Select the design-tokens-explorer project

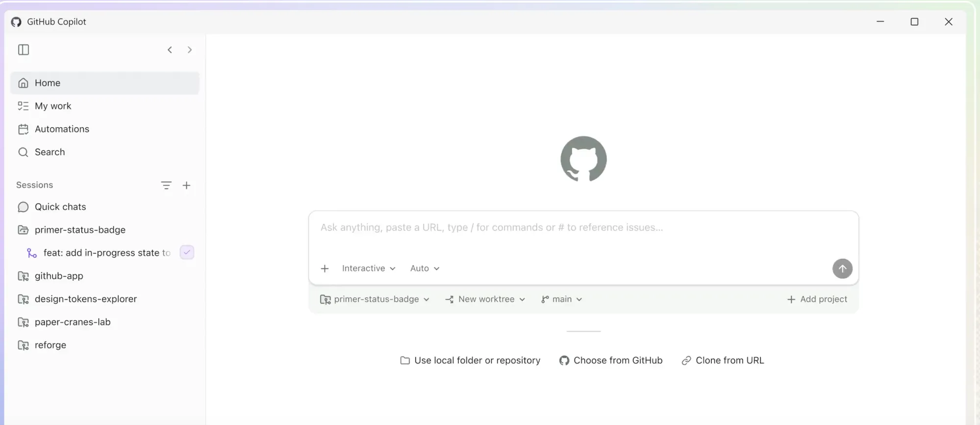click(105, 299)
